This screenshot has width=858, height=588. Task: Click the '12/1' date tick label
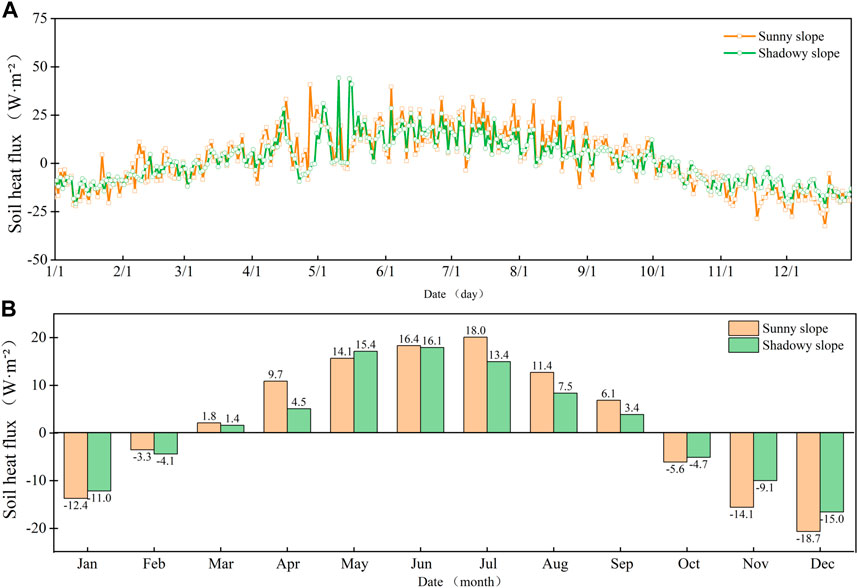786,271
